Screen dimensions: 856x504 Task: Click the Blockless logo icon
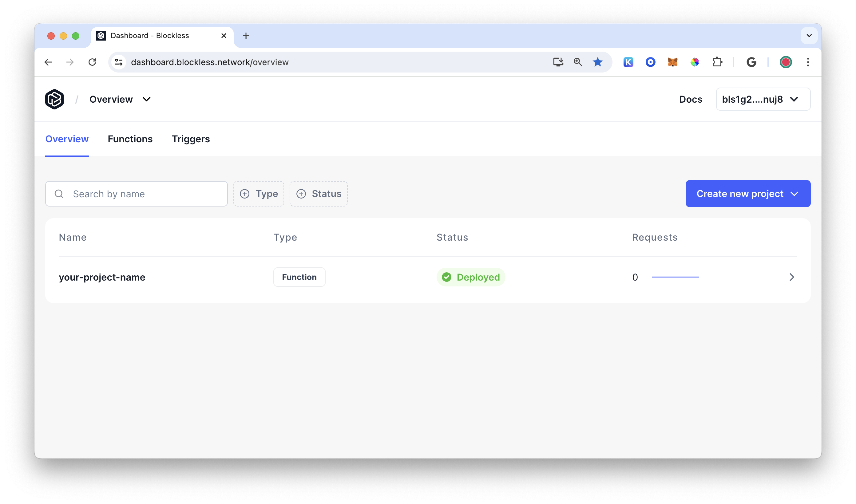[55, 99]
